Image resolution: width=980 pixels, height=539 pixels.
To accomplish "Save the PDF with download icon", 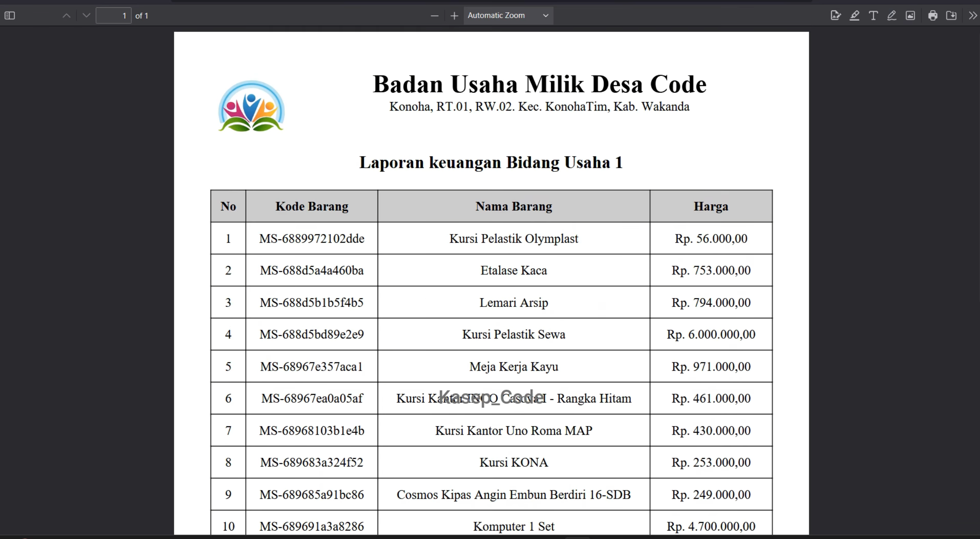I will 952,16.
